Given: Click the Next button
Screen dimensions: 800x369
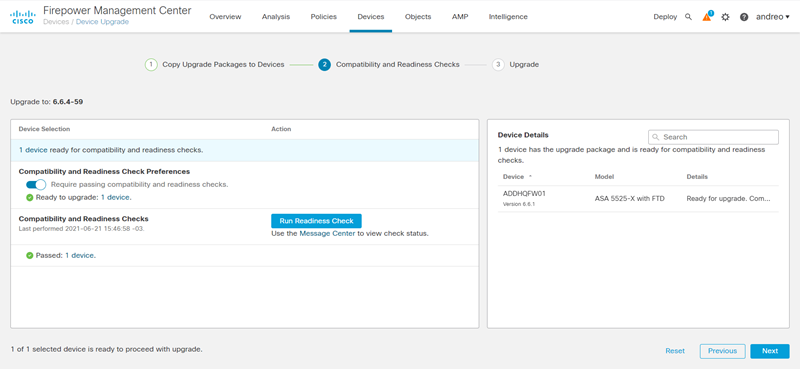Looking at the screenshot, I should [x=770, y=351].
